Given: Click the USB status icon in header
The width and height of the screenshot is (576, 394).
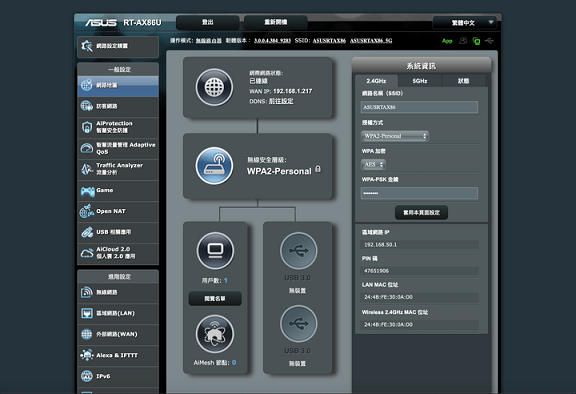Looking at the screenshot, I should 489,40.
